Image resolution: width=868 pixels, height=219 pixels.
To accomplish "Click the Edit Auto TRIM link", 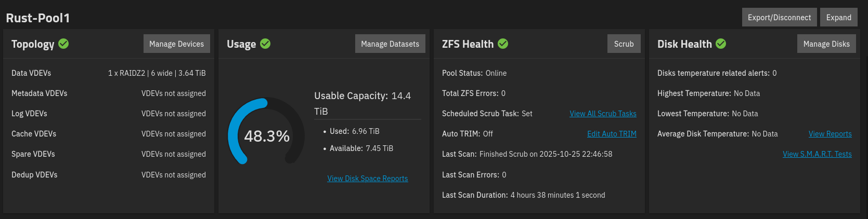I will [612, 134].
